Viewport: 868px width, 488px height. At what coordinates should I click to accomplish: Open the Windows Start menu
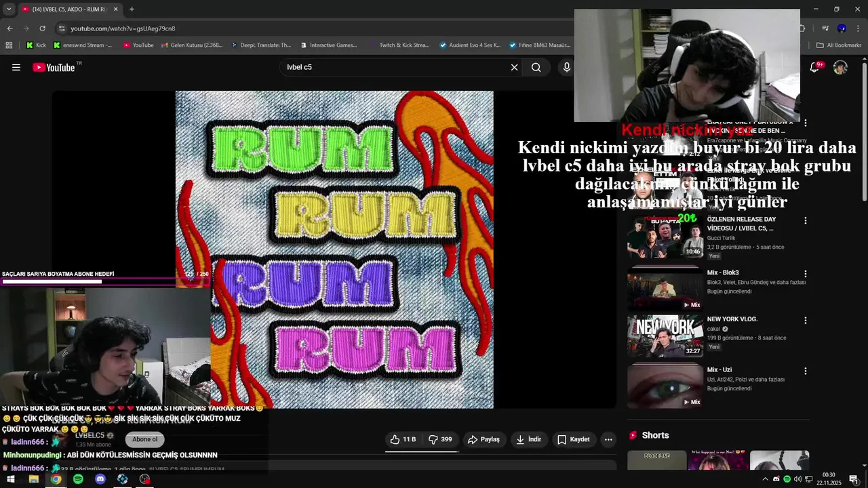coord(11,479)
